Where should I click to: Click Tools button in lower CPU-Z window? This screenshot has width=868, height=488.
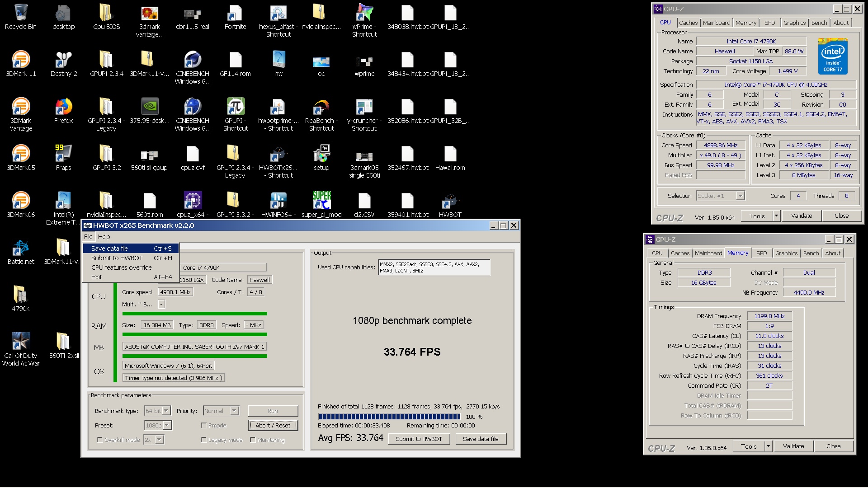[x=749, y=446]
